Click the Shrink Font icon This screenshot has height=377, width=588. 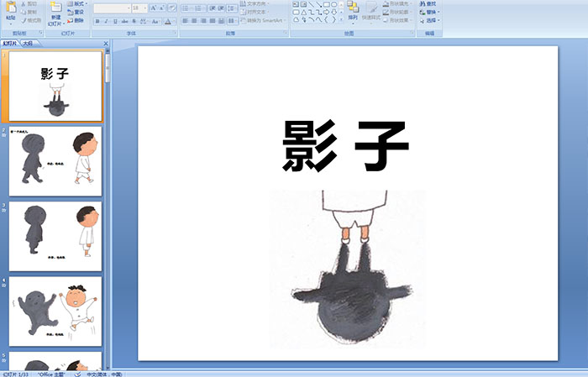[161, 8]
